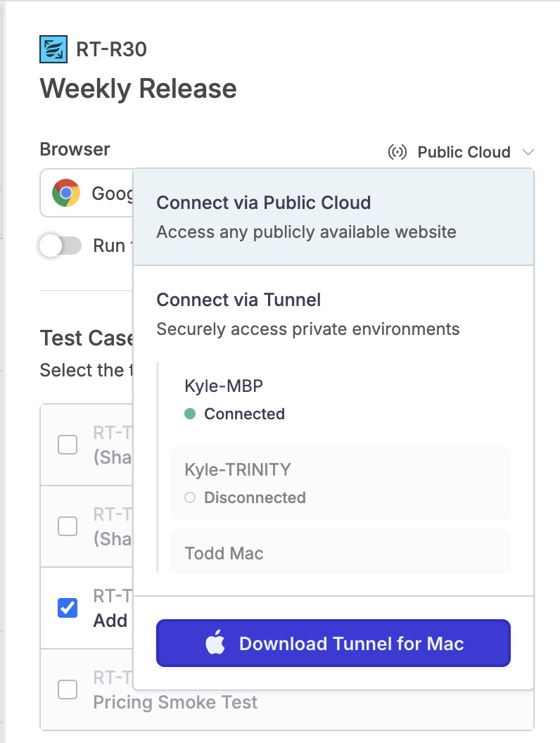This screenshot has height=743, width=560.
Task: Click the Google Chrome browser icon
Action: click(66, 192)
